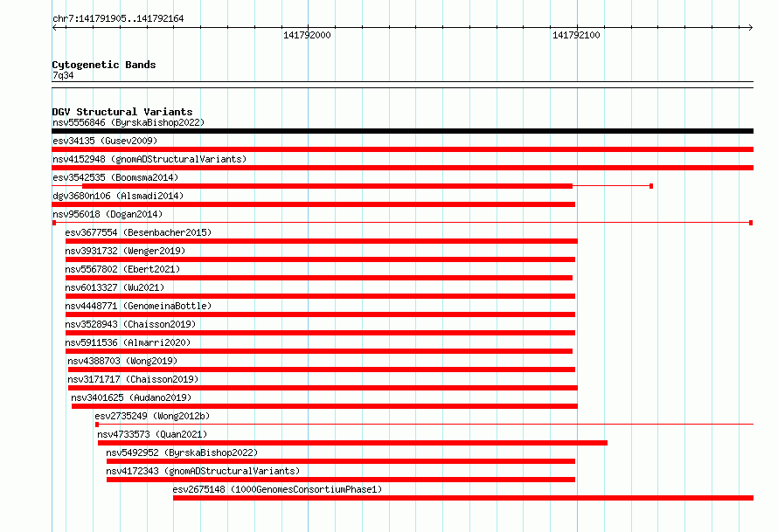Select the red bar under nsv4388703 (Wong2019)
Screen dimensions: 778x532
click(322, 370)
